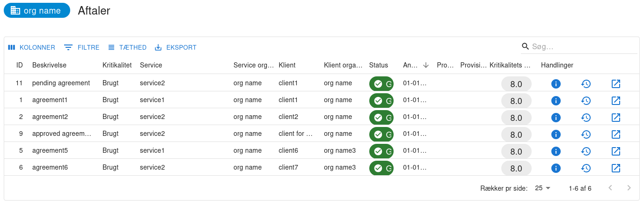Image resolution: width=644 pixels, height=201 pixels.
Task: Click the search magnifier icon
Action: coord(526,46)
